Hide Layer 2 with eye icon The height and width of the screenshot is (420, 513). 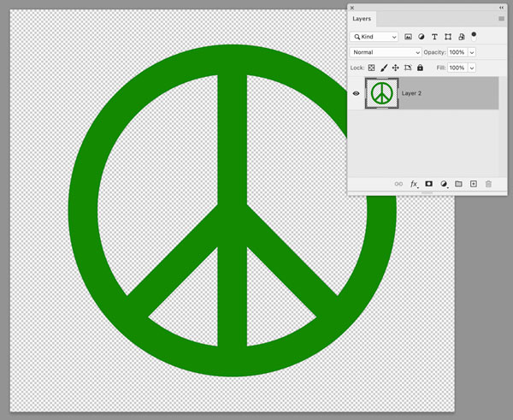click(357, 93)
